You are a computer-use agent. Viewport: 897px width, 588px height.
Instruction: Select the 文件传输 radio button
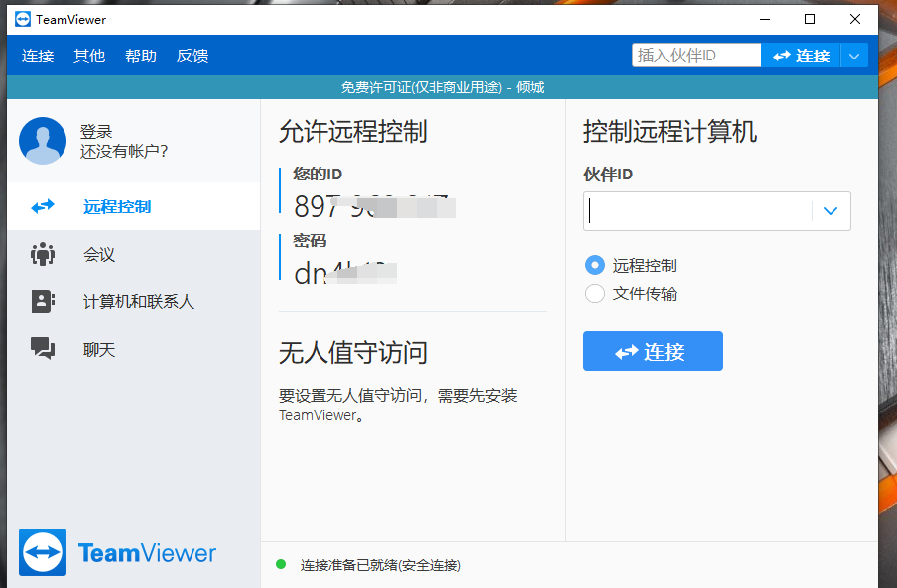pyautogui.click(x=595, y=294)
